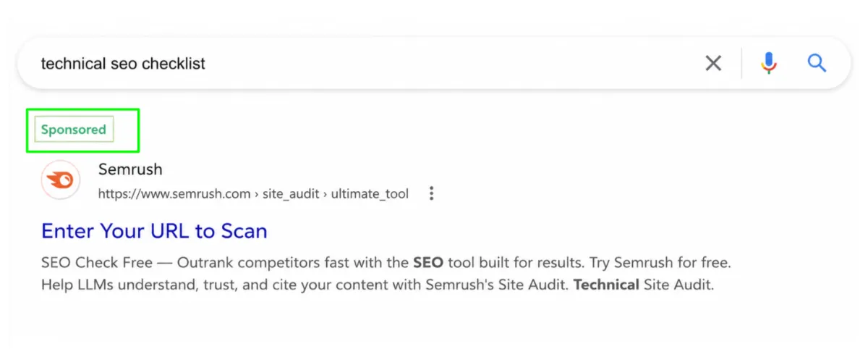Click the Semrush site name
The width and height of the screenshot is (868, 362).
[x=130, y=170]
